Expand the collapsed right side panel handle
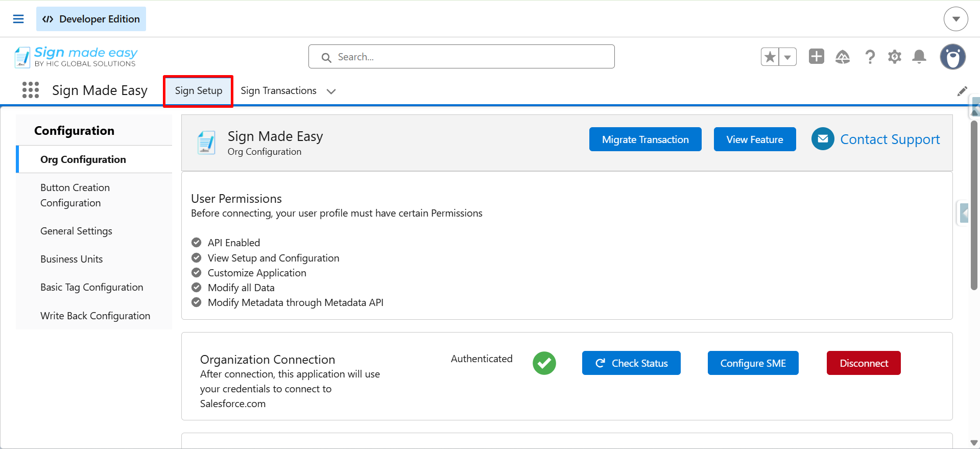This screenshot has height=449, width=980. tap(964, 212)
